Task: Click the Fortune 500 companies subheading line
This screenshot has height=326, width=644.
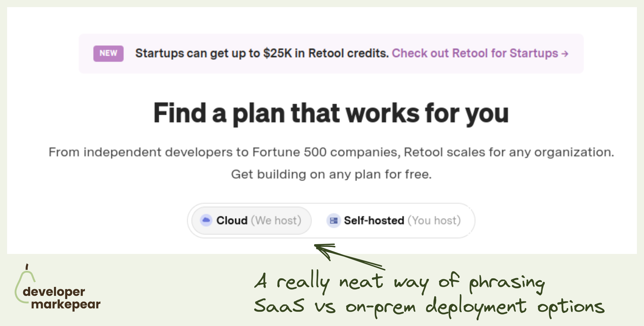Action: (x=331, y=152)
